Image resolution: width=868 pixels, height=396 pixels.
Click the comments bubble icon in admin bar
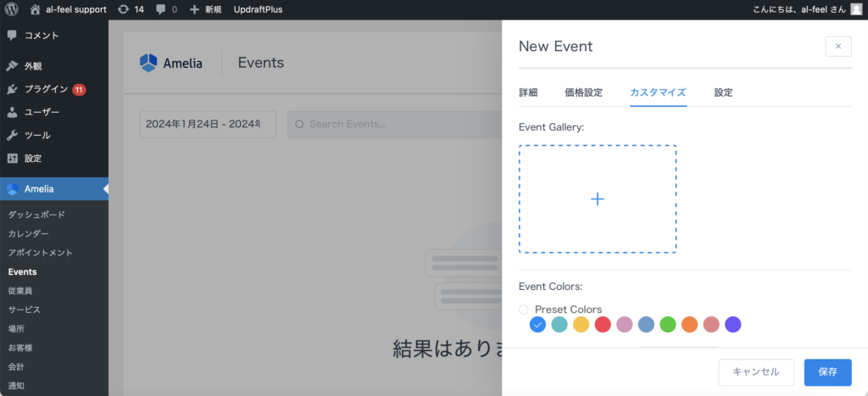coord(161,9)
